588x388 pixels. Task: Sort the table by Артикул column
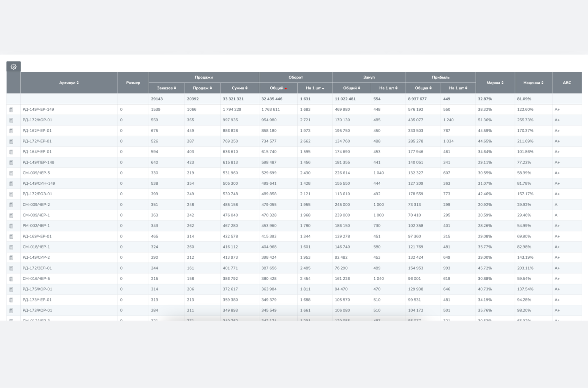coord(69,83)
